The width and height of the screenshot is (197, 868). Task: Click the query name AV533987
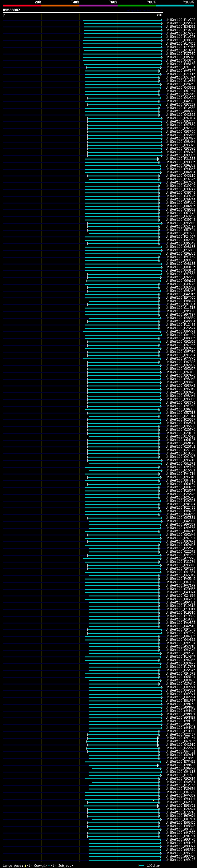coord(11,10)
